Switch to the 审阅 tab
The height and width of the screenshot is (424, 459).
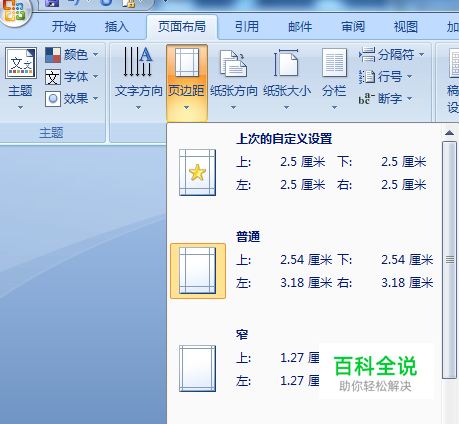[x=353, y=27]
